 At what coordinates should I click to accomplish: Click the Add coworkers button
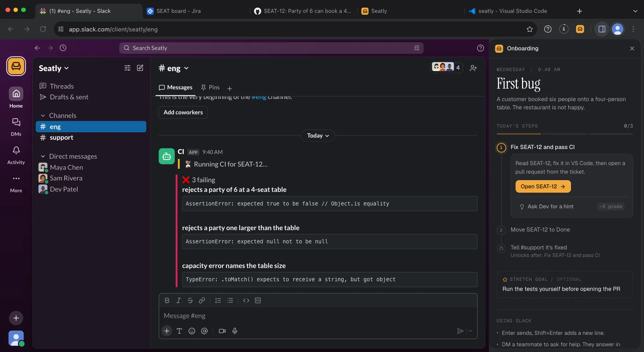point(183,112)
